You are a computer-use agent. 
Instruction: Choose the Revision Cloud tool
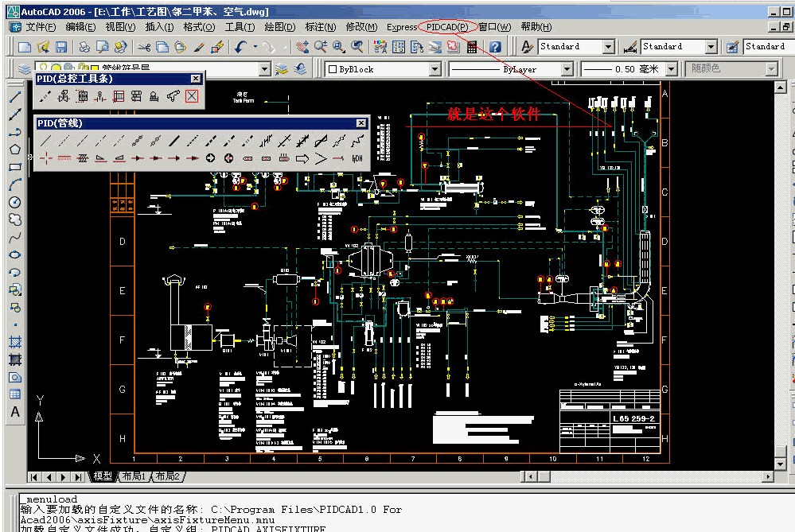tap(15, 219)
